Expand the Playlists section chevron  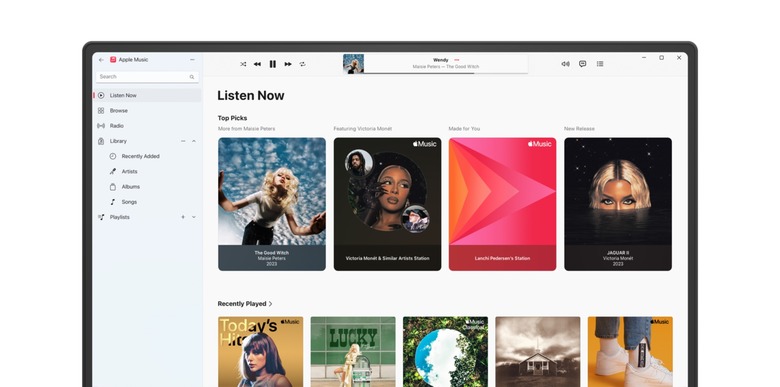click(194, 217)
